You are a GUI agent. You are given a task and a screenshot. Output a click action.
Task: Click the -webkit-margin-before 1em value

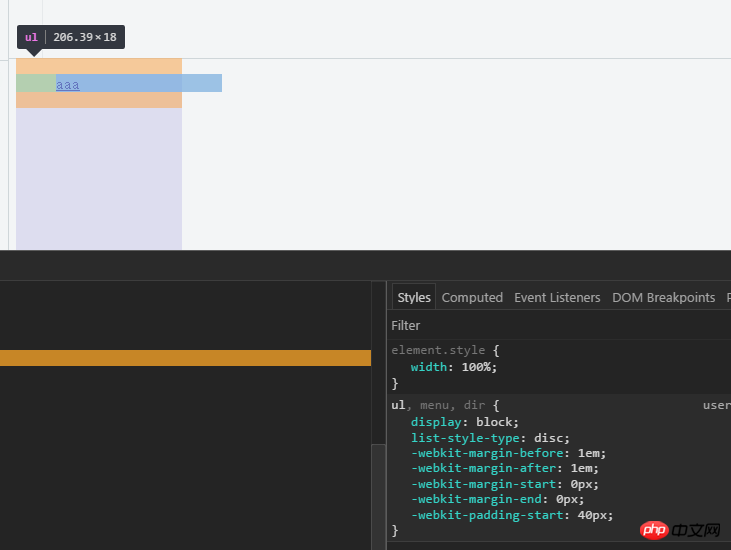[591, 453]
